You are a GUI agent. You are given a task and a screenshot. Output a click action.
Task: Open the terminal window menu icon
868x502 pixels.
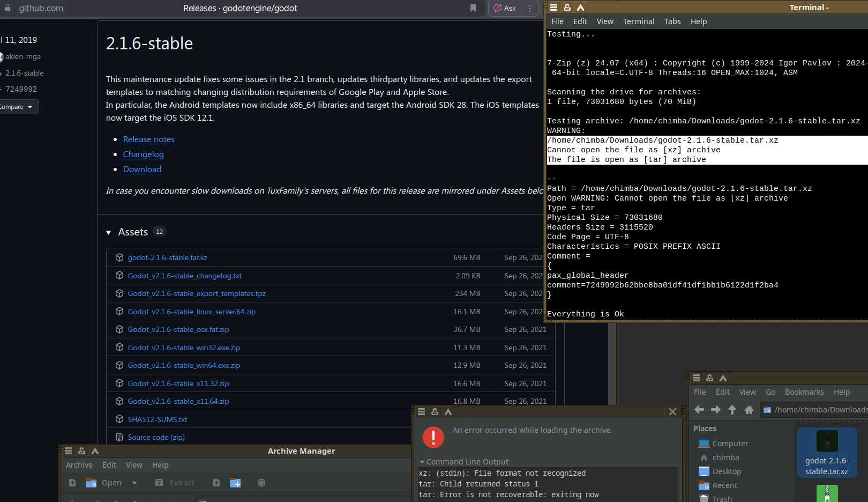[553, 8]
